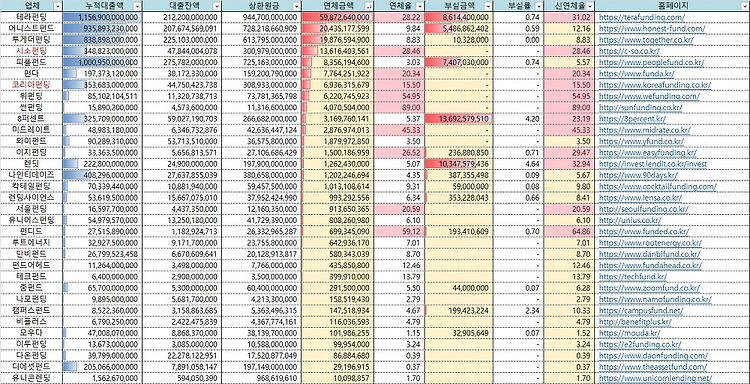Select cell with value 20,435,177,599

coord(337,29)
